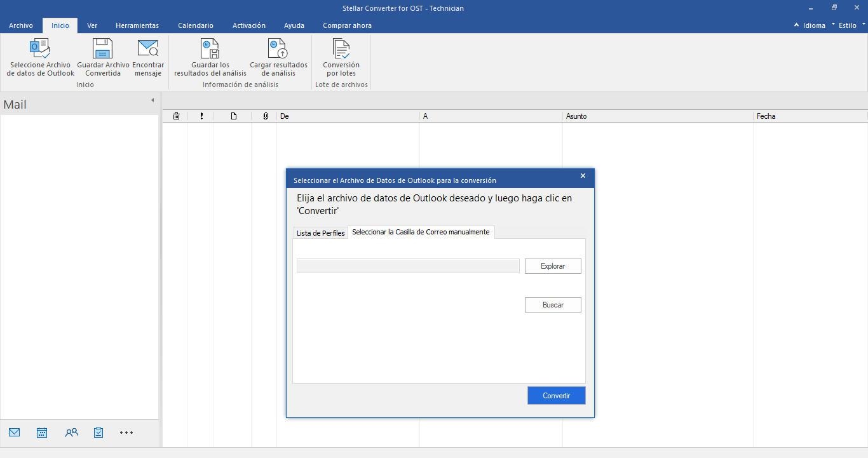Open the Ayuda tab
The width and height of the screenshot is (868, 458).
[294, 25]
